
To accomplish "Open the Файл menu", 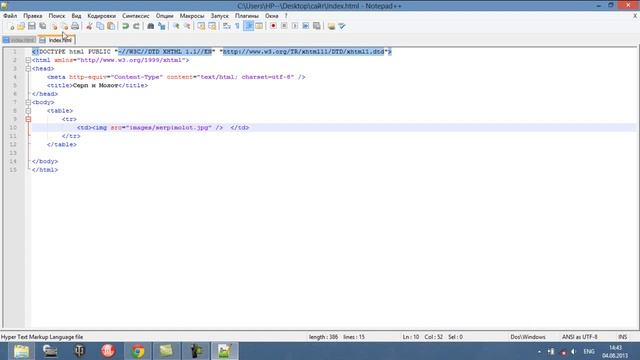I will pos(10,16).
